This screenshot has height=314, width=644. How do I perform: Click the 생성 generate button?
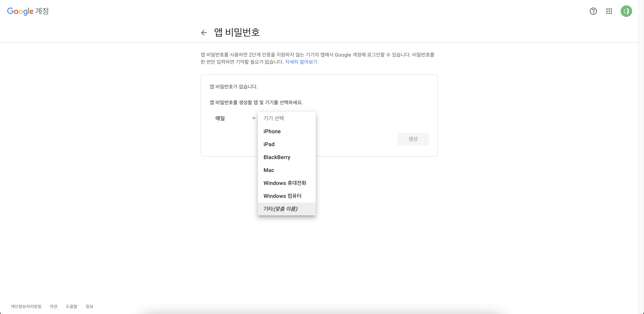[x=413, y=139]
